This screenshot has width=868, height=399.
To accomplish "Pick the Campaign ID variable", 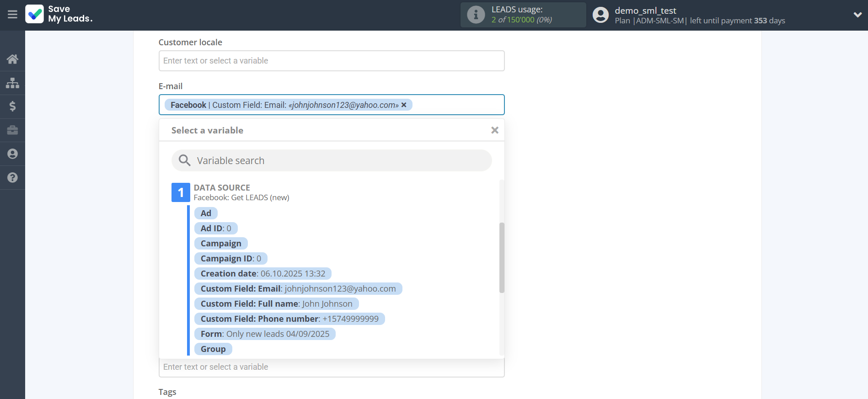I will (230, 259).
